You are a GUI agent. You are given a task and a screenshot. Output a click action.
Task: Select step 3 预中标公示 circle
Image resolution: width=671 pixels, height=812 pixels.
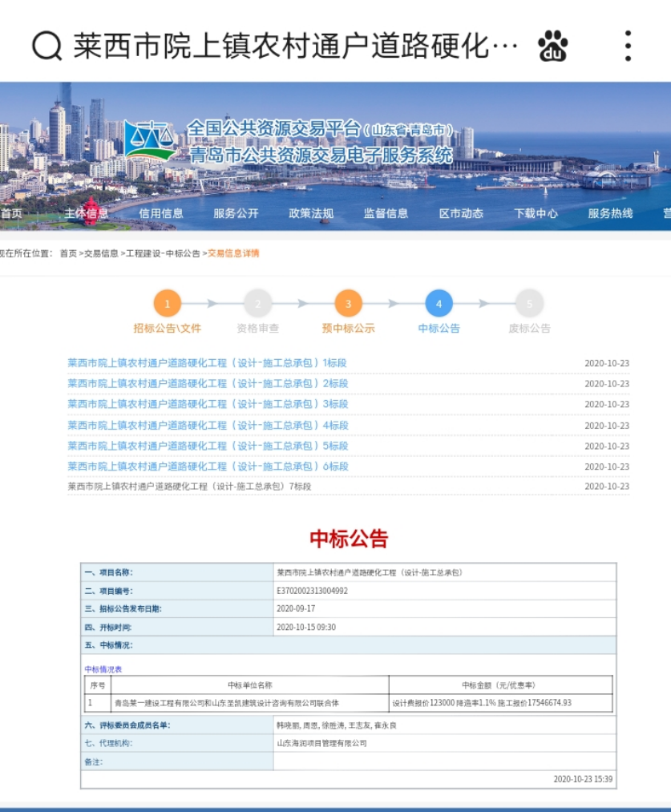point(348,304)
